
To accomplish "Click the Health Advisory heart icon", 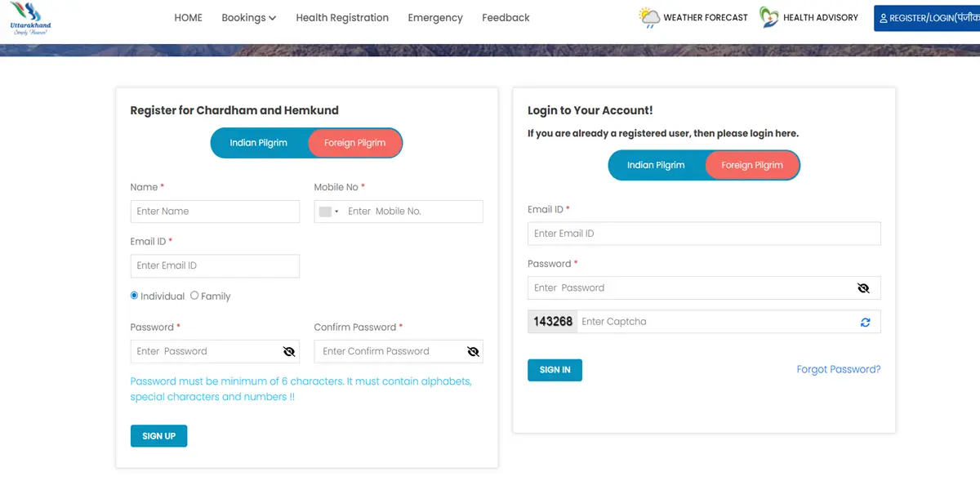I will pyautogui.click(x=768, y=17).
